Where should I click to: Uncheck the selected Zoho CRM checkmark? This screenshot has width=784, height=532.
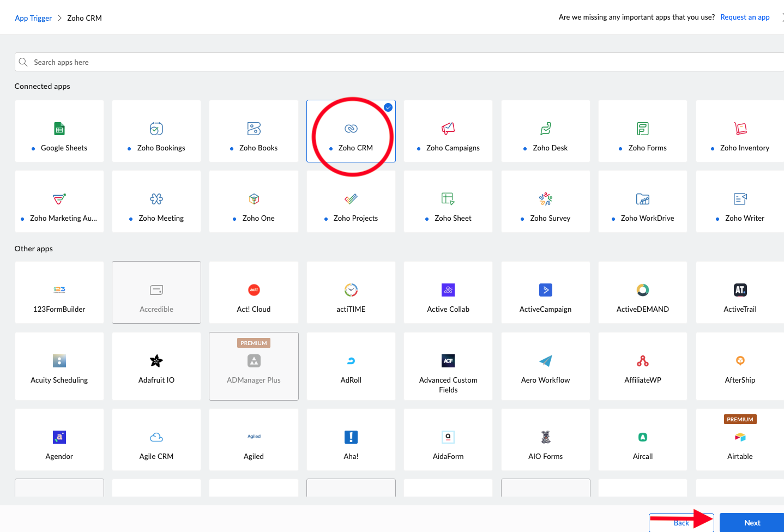[x=388, y=107]
